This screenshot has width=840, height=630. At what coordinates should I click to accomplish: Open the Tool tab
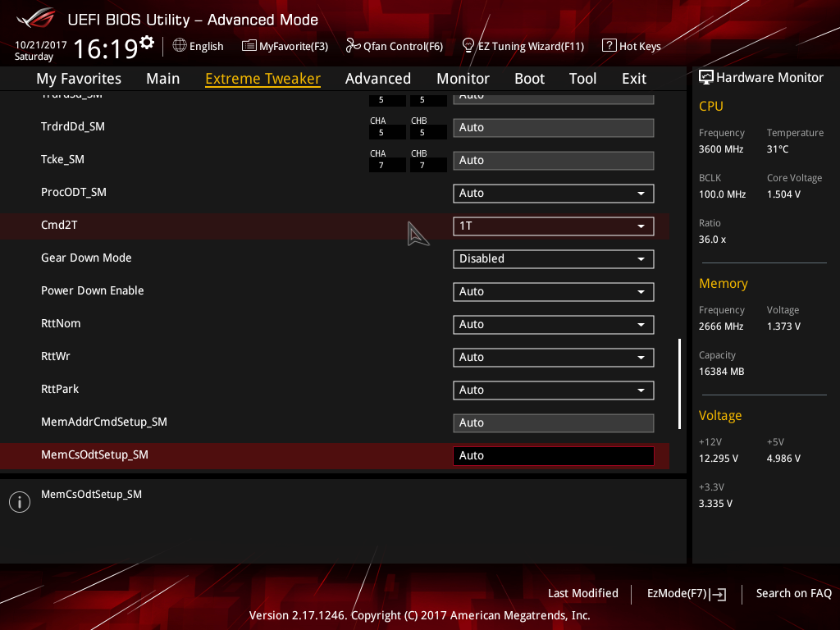click(583, 79)
